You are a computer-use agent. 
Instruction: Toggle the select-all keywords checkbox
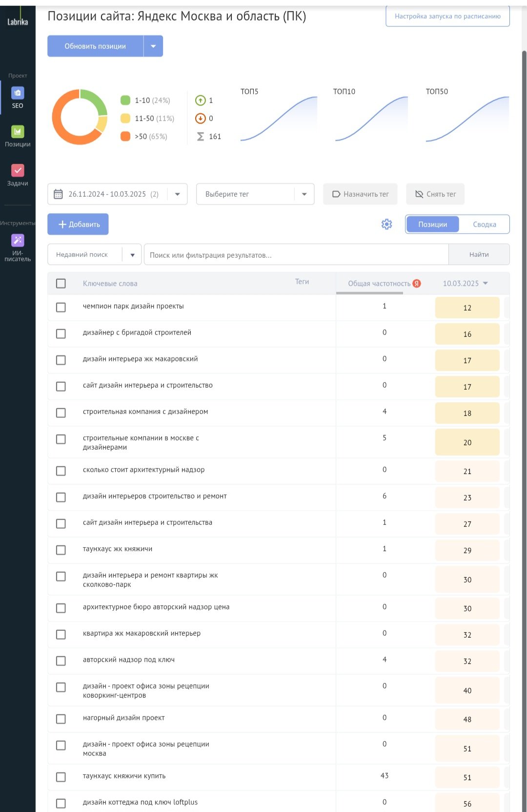61,283
